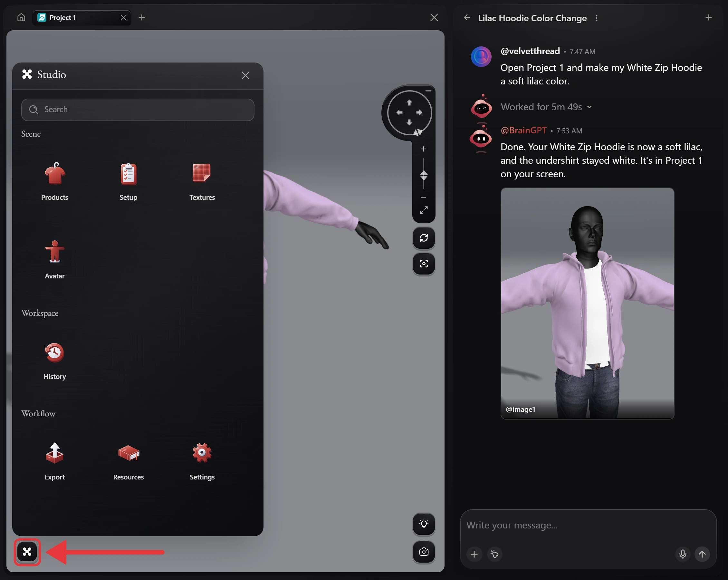Image resolution: width=728 pixels, height=580 pixels.
Task: Click the pointer select tool in chat
Action: point(495,554)
